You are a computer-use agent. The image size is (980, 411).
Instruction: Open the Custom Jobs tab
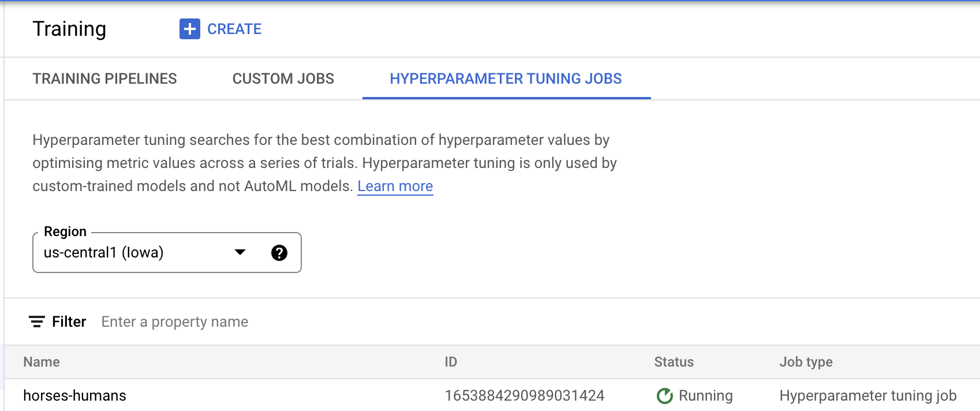pos(283,79)
